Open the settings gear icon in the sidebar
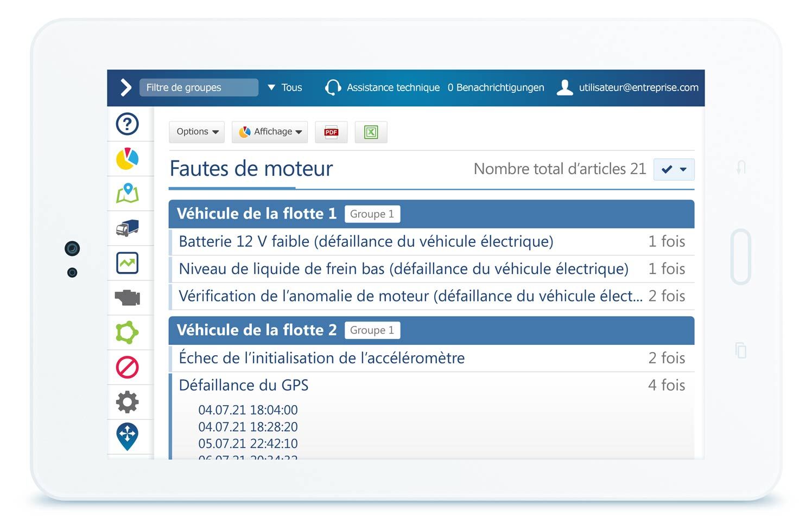This screenshot has height=532, width=812. 128,402
